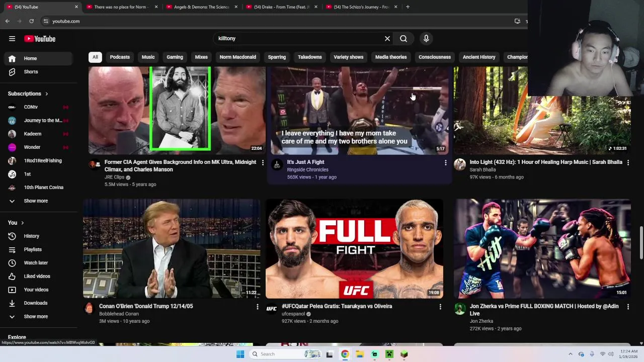Open the Subscriptions section chevron
The height and width of the screenshot is (362, 644).
[47, 94]
